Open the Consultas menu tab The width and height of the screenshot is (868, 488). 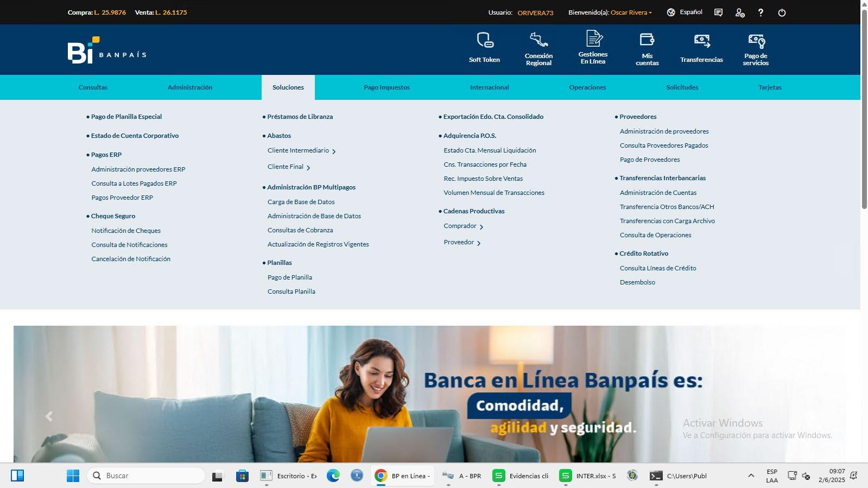pyautogui.click(x=93, y=87)
